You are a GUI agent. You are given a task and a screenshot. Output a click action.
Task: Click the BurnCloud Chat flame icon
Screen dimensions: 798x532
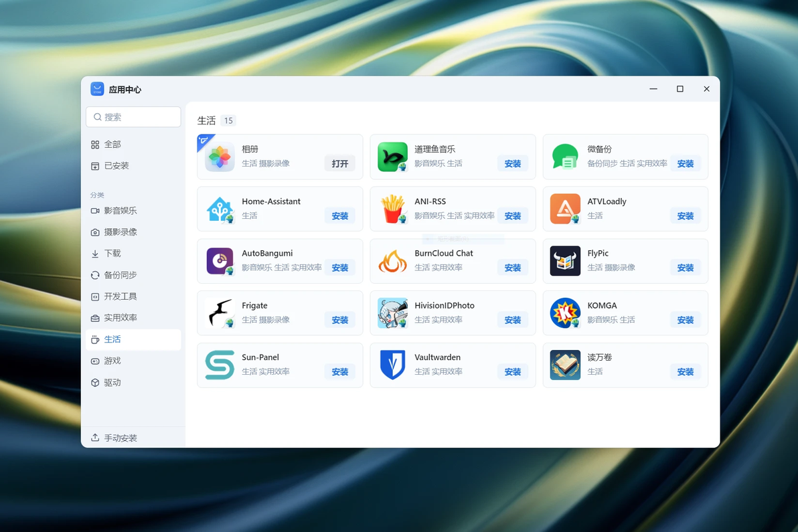tap(392, 261)
